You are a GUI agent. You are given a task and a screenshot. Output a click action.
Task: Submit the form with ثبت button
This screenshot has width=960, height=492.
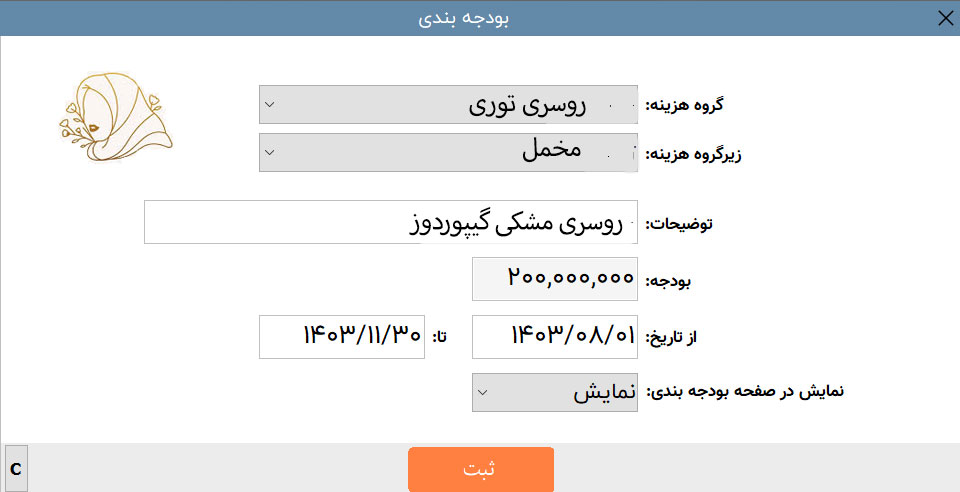pos(481,469)
